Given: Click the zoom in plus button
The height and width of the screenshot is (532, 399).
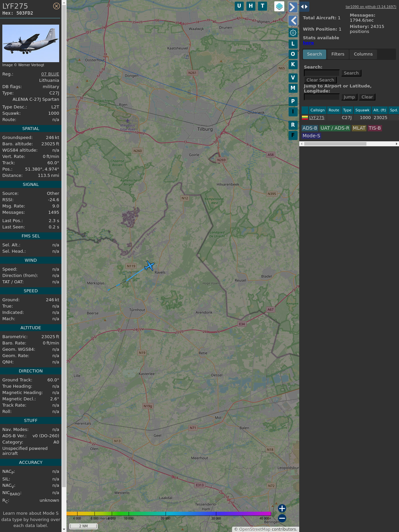Looking at the screenshot, I should point(282,508).
